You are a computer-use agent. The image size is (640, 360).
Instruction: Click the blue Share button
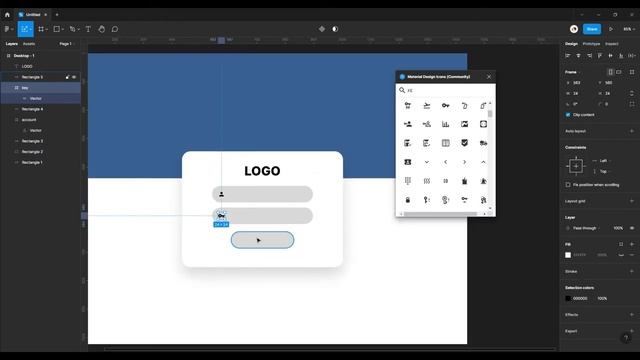[x=592, y=29]
